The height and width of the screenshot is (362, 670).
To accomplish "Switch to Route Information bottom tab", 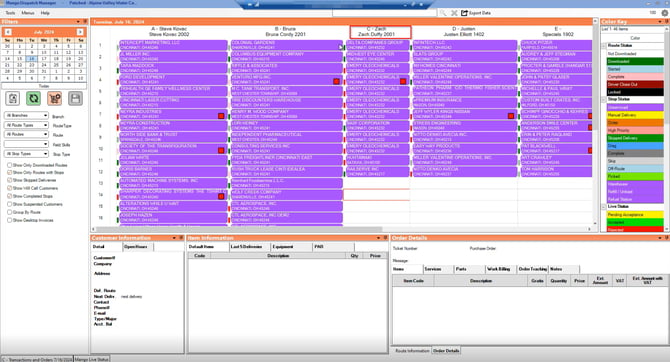I will tap(412, 350).
